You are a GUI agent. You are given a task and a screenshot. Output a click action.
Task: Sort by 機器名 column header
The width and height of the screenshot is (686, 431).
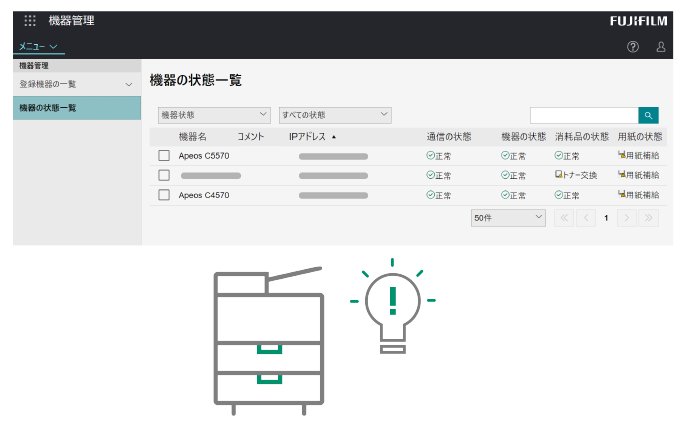[192, 137]
